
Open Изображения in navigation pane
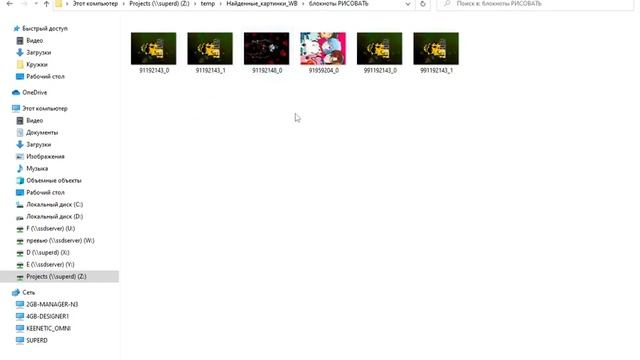tap(45, 156)
